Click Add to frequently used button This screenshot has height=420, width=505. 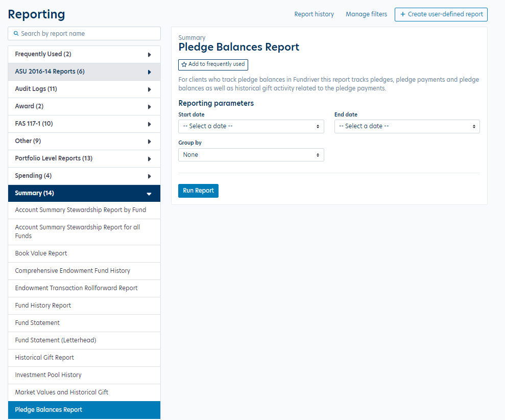click(213, 65)
